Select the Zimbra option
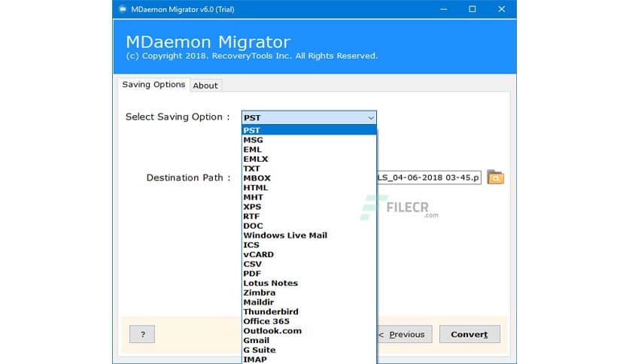Viewport: 629px width, 364px height. [x=309, y=293]
